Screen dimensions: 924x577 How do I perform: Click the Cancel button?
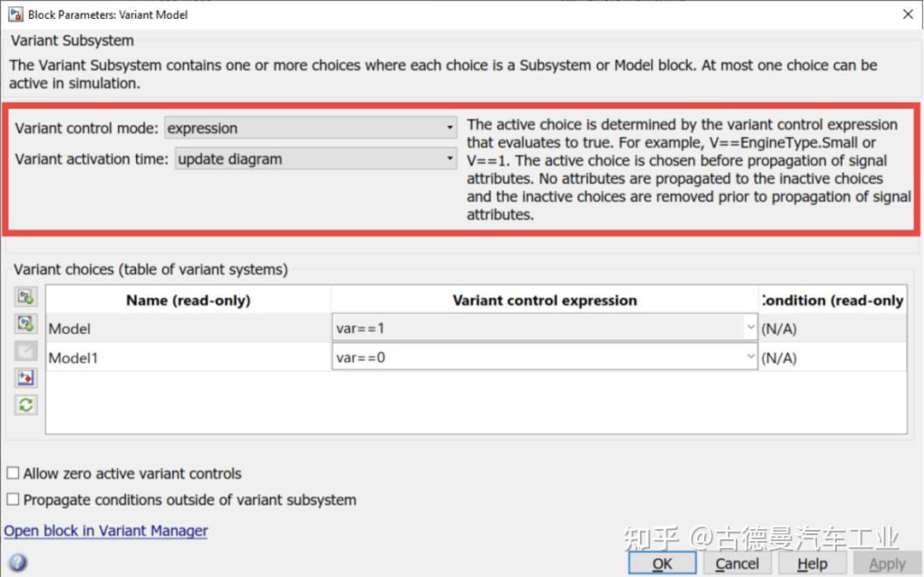(737, 563)
